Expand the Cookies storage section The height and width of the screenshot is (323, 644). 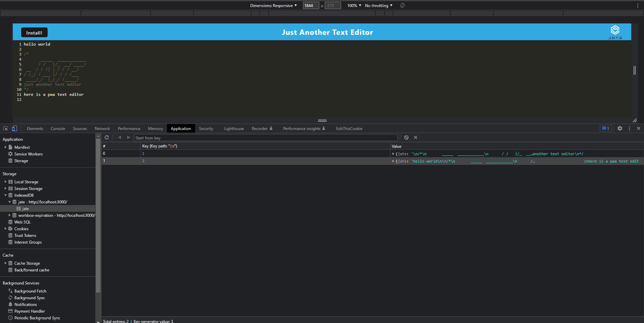pos(5,229)
